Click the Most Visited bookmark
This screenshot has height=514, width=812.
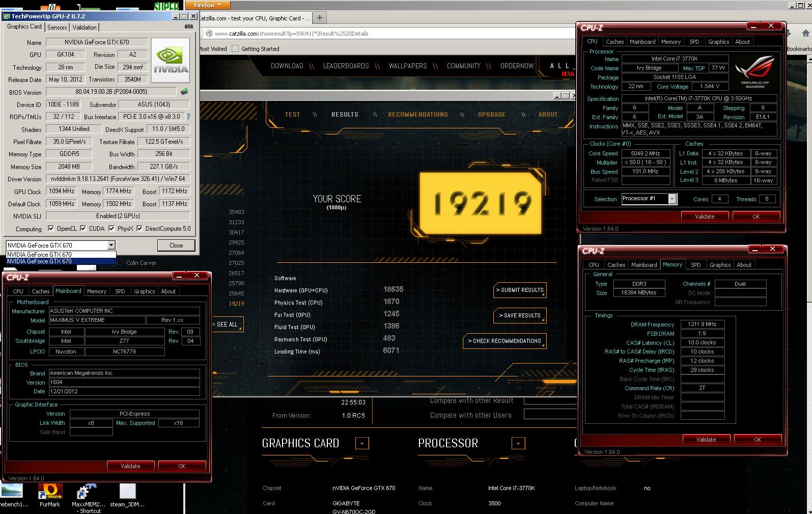(213, 49)
